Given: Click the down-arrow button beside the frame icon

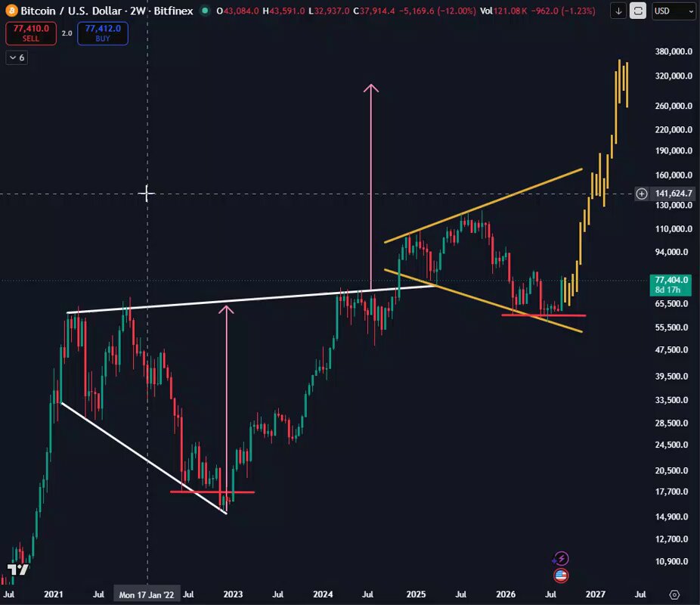Looking at the screenshot, I should [618, 11].
